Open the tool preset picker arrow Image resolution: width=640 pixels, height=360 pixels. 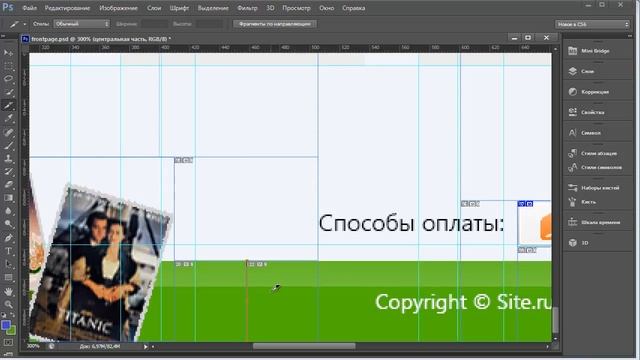[x=25, y=24]
